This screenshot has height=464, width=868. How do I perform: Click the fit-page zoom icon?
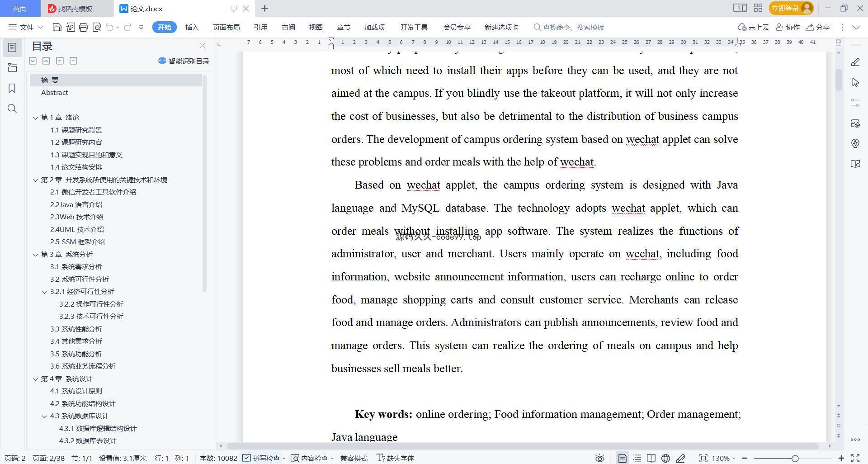click(x=703, y=458)
